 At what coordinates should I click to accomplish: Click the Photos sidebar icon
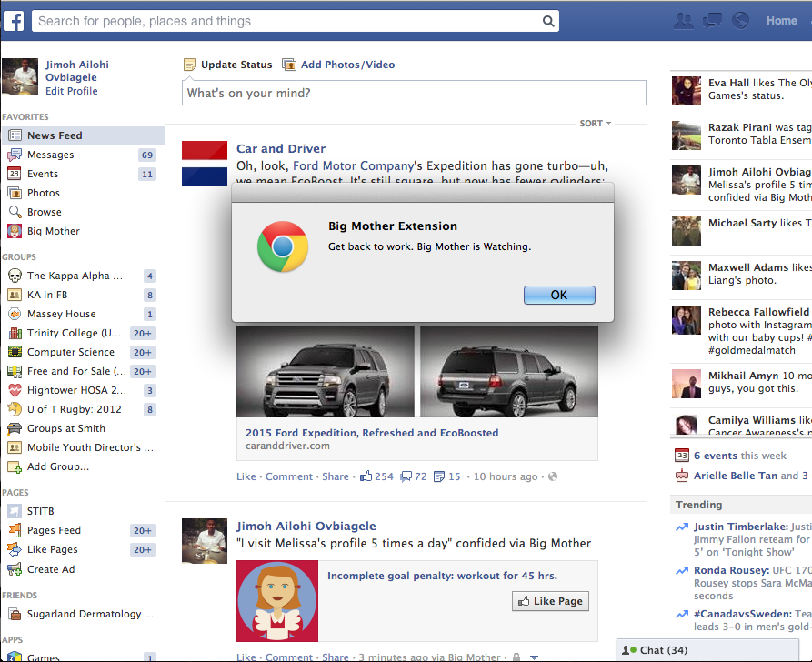pos(15,193)
